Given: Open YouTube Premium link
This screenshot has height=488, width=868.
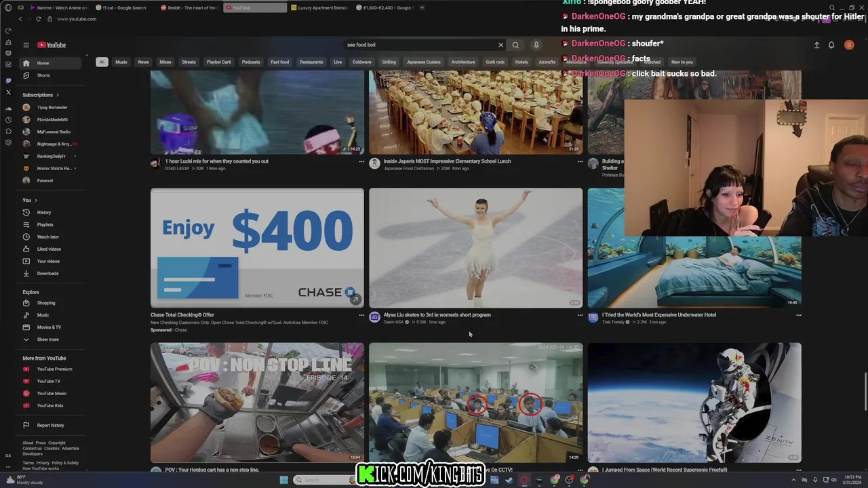Looking at the screenshot, I should click(x=51, y=369).
